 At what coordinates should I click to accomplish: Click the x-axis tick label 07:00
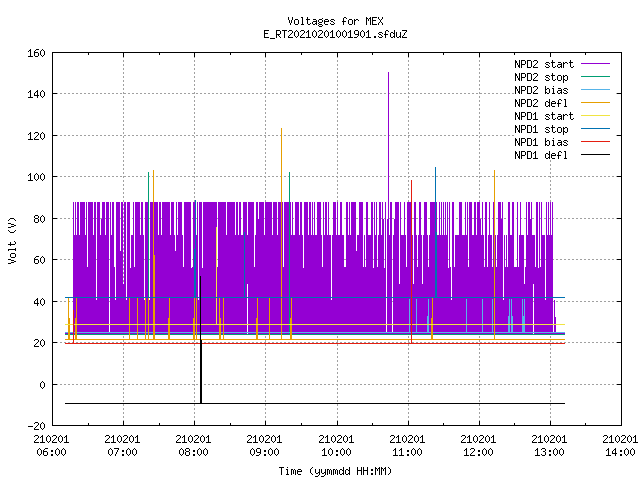point(122,452)
